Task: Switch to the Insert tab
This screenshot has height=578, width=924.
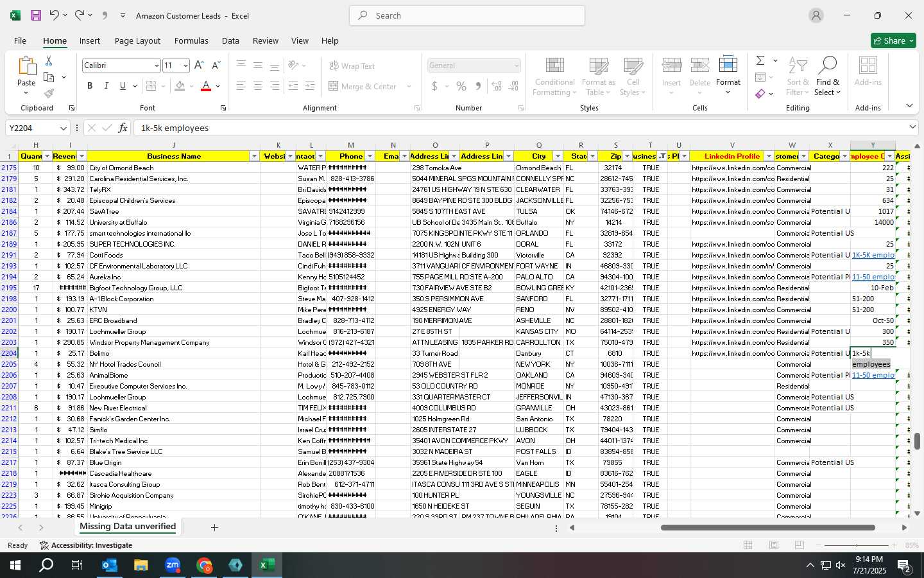Action: (90, 40)
